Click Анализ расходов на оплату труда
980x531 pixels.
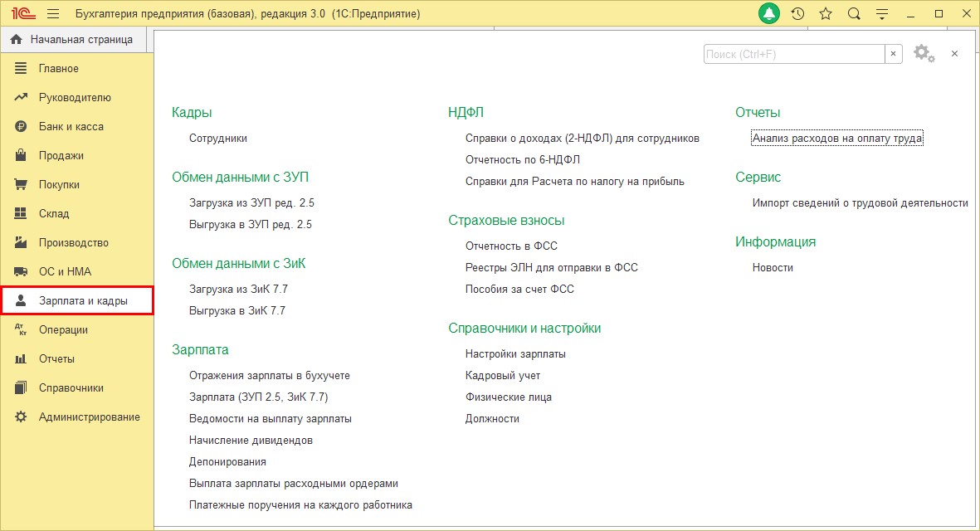(836, 139)
